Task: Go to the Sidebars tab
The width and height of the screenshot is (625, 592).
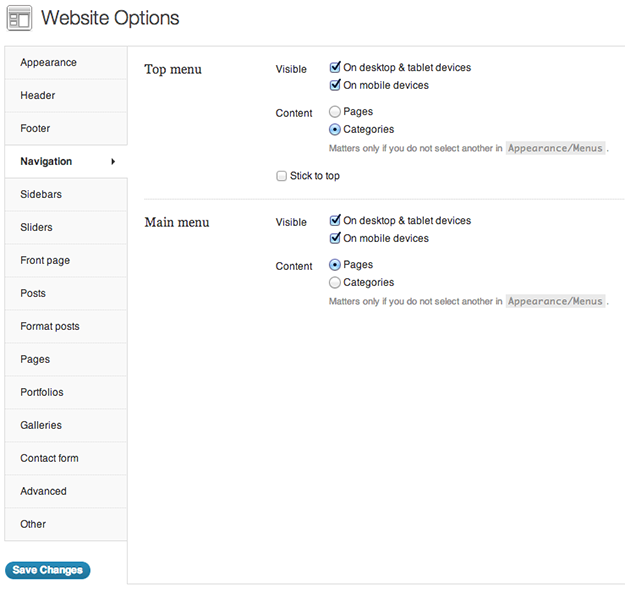Action: tap(41, 195)
